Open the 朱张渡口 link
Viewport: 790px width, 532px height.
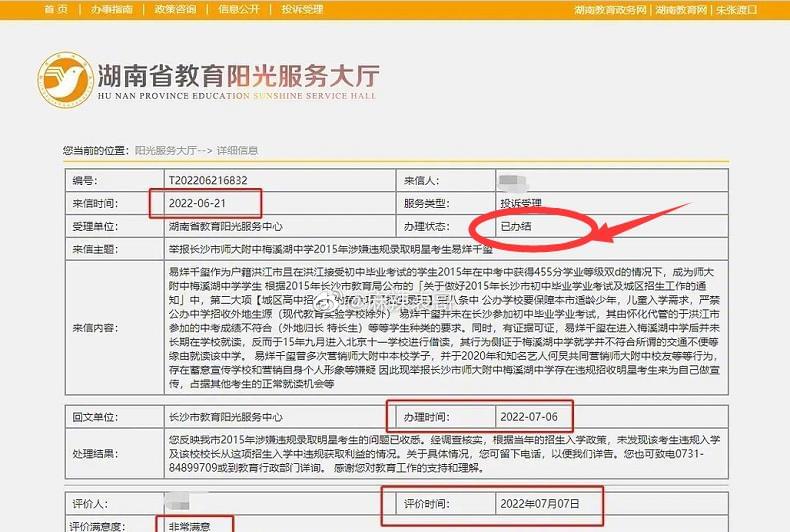point(737,10)
